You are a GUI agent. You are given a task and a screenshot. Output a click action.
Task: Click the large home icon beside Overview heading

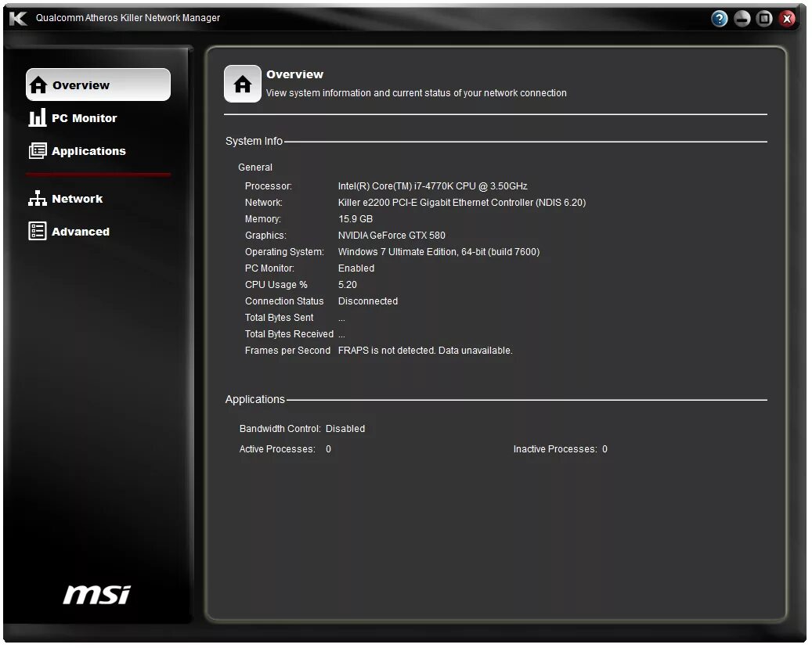(243, 84)
